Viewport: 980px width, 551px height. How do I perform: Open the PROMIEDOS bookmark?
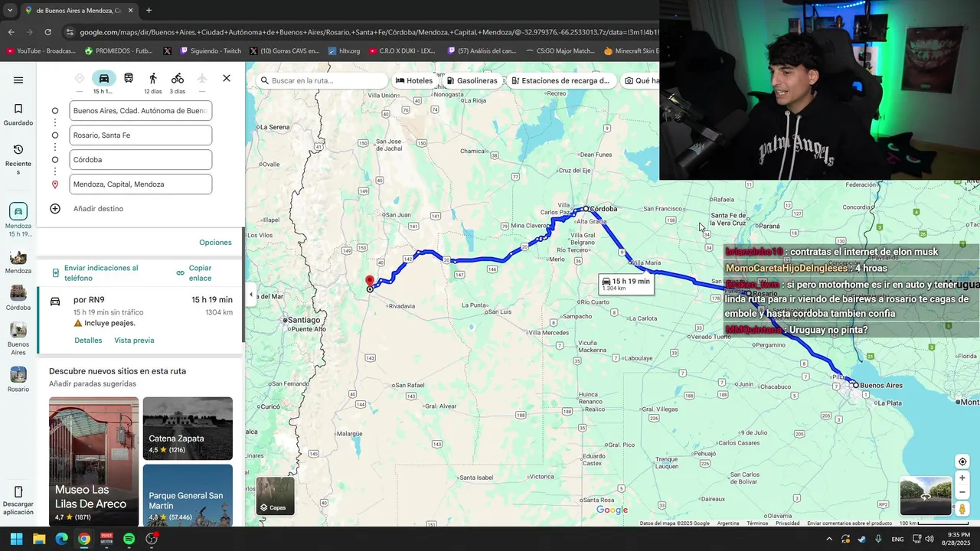pyautogui.click(x=119, y=51)
